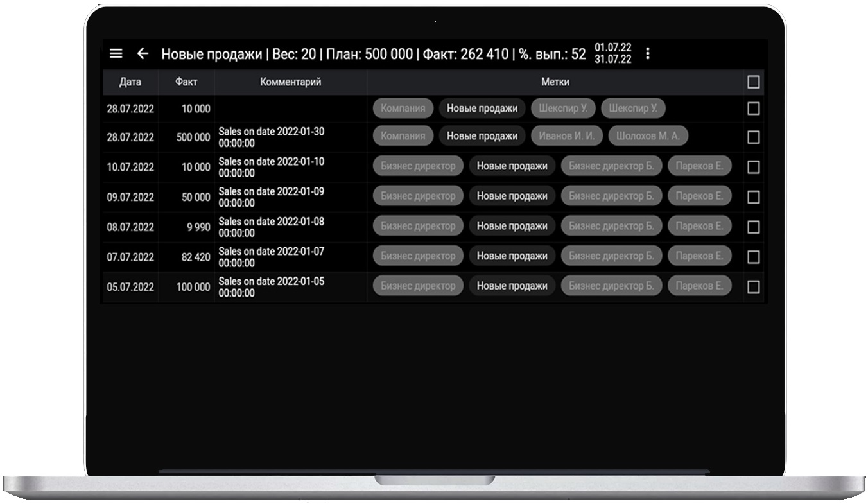This screenshot has height=504, width=868.
Task: Select the Шолохов М. А. tag
Action: (648, 136)
